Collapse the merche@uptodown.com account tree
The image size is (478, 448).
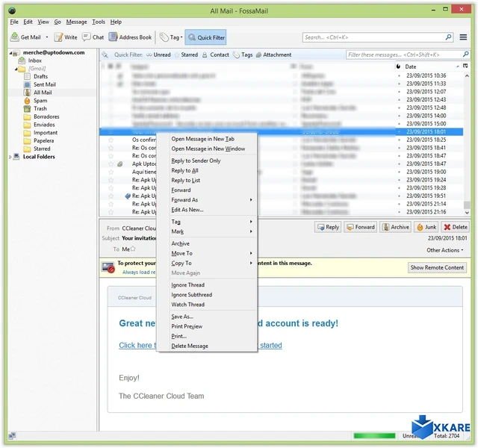[10, 53]
